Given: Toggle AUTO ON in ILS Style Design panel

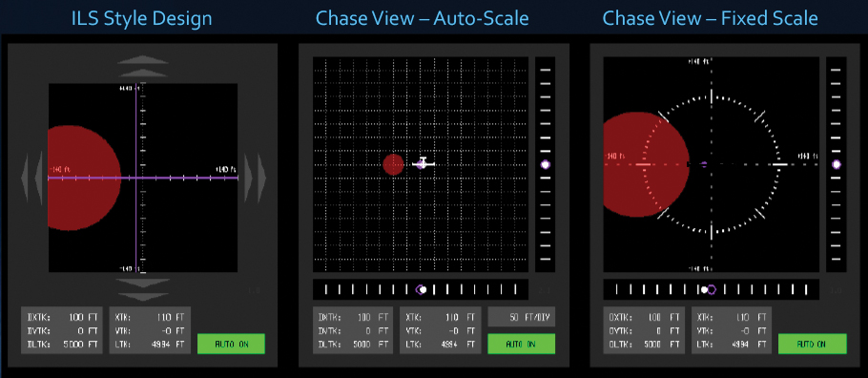Looking at the screenshot, I should [x=232, y=344].
